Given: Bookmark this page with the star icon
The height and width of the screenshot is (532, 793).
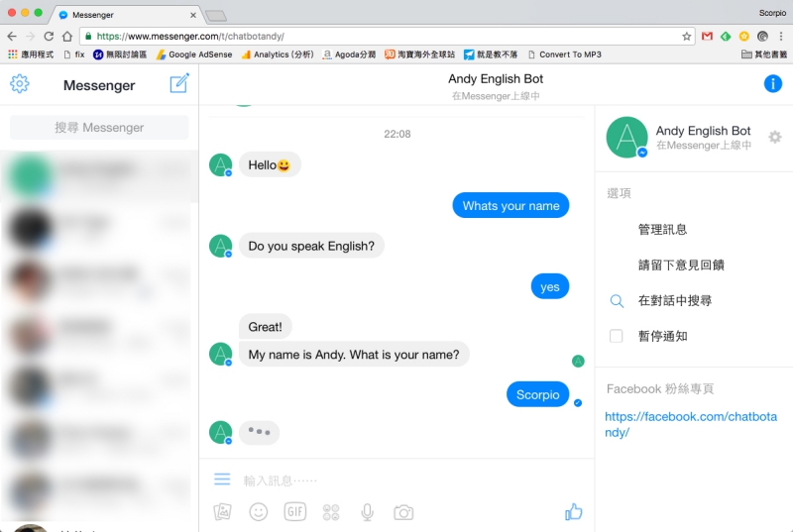Looking at the screenshot, I should tap(686, 37).
